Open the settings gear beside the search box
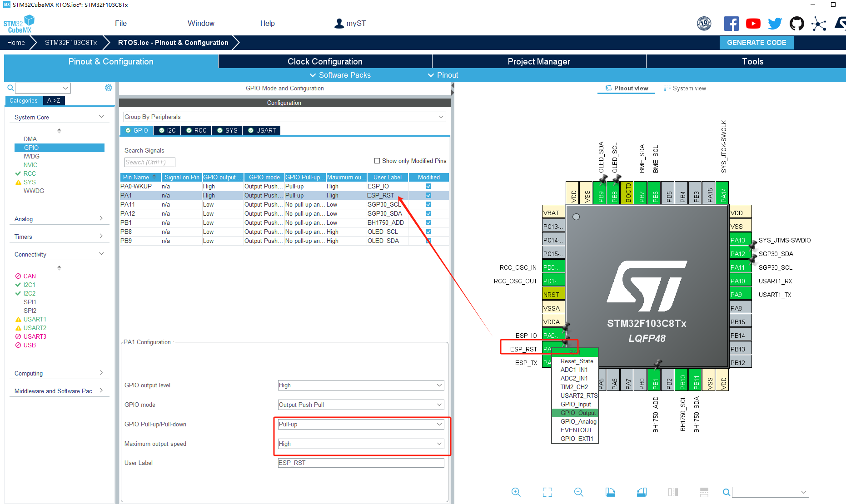846x504 pixels. coord(108,88)
